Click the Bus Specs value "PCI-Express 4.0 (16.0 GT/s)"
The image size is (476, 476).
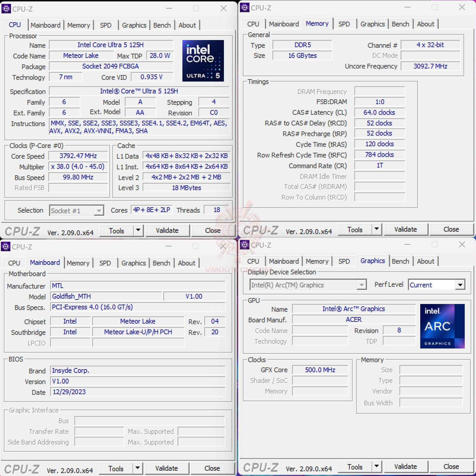tap(138, 307)
